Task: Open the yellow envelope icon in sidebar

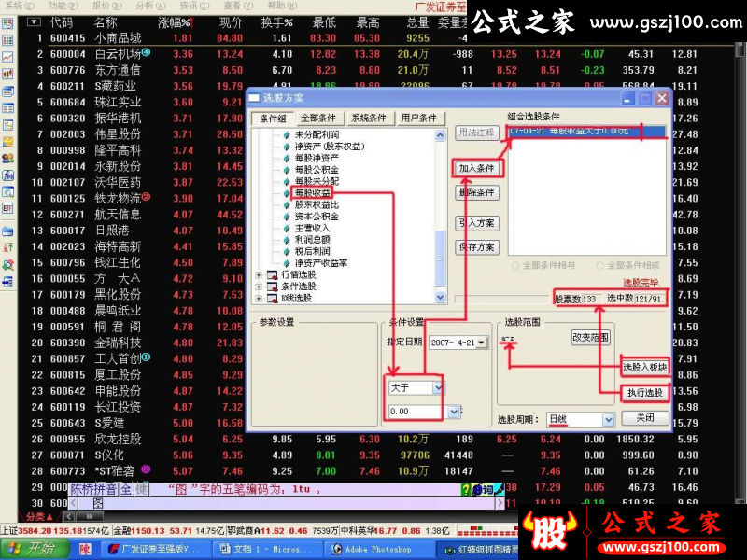Action: click(7, 142)
